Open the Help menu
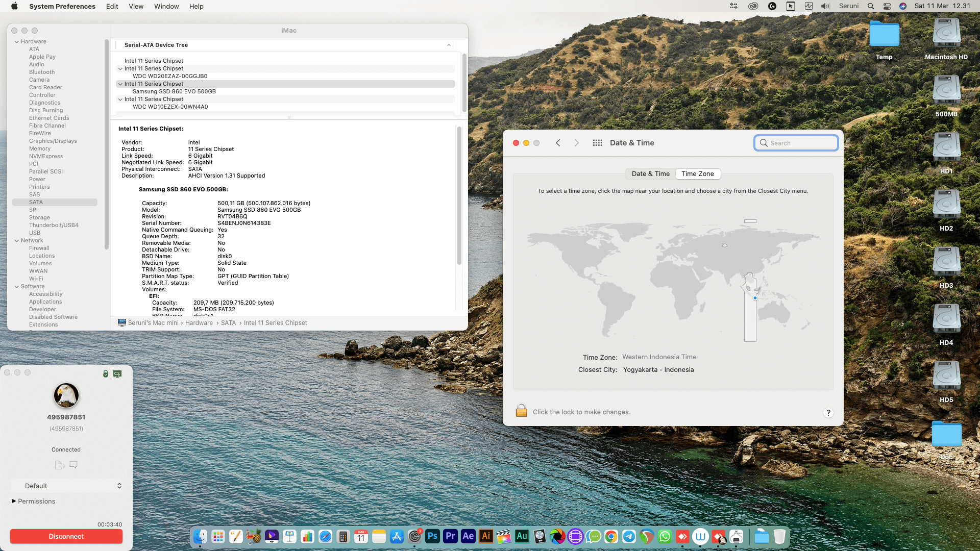Viewport: 980px width, 551px height. point(197,6)
